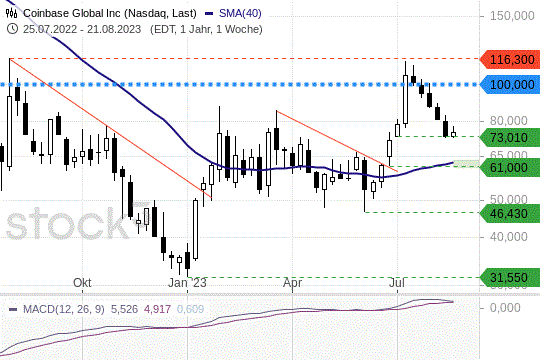540x360 pixels.
Task: Click the MACD(12, 26, 9) indicator label
Action: click(64, 309)
